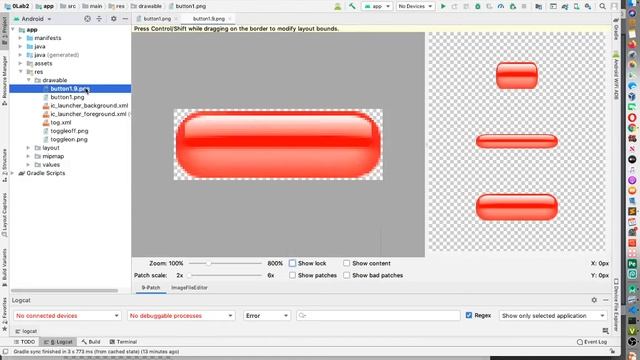Click the Profile app gauge icon
The width and height of the screenshot is (640, 360).
coord(501,6)
